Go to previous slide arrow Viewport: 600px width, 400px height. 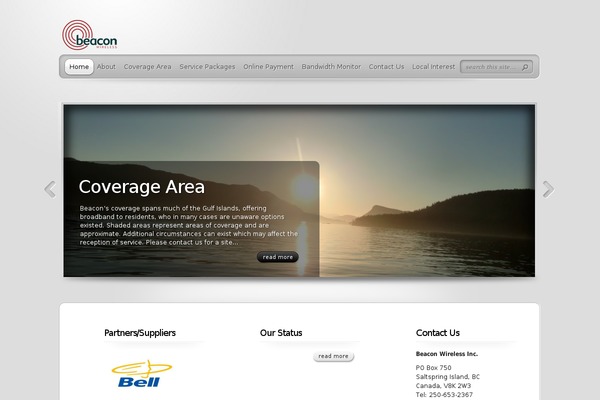(50, 189)
